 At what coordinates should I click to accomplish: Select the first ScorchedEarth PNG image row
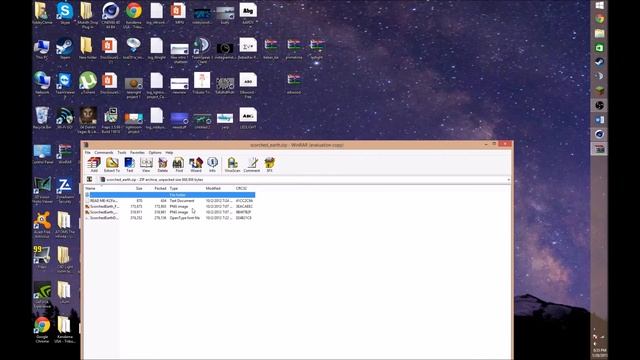coord(170,207)
